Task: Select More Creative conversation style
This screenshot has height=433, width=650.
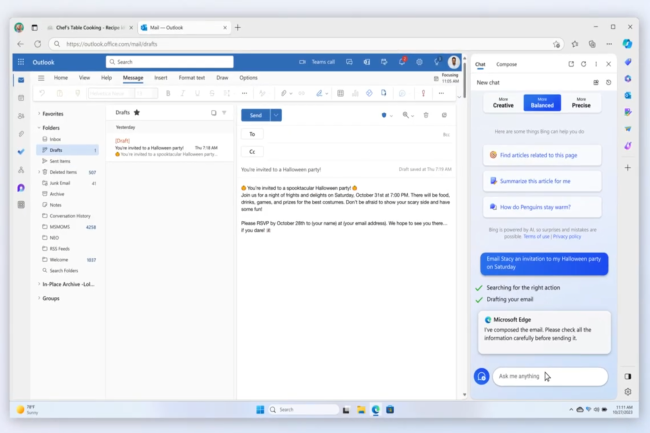Action: coord(504,103)
